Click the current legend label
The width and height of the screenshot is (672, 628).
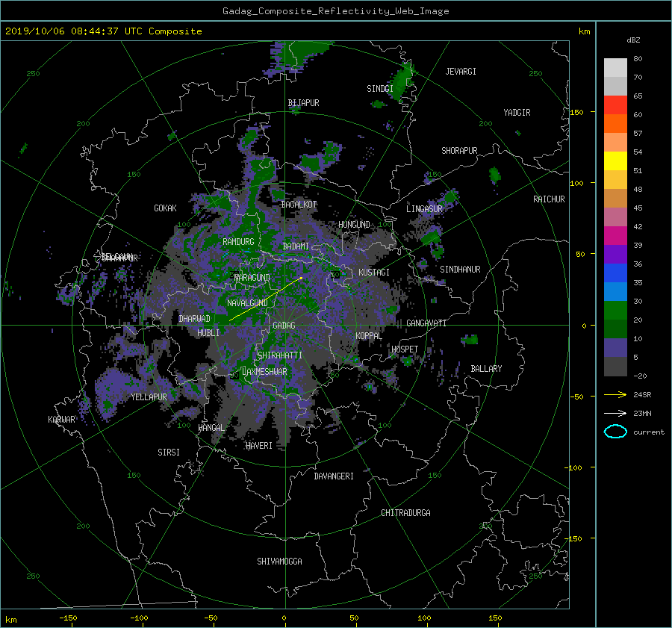tap(648, 432)
